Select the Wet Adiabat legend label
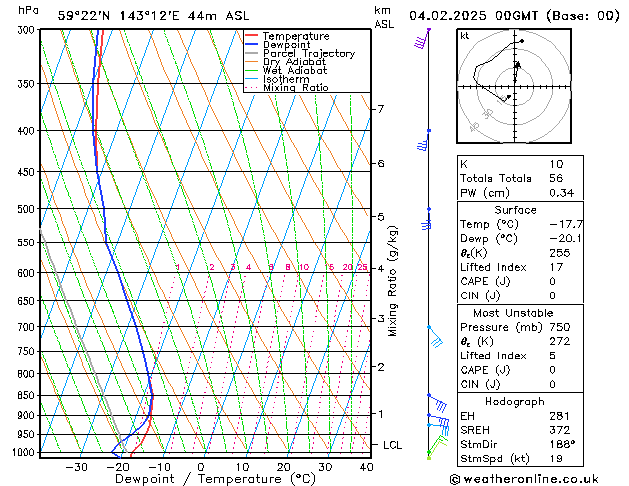Screen dimensions: 629x486 (x=295, y=70)
